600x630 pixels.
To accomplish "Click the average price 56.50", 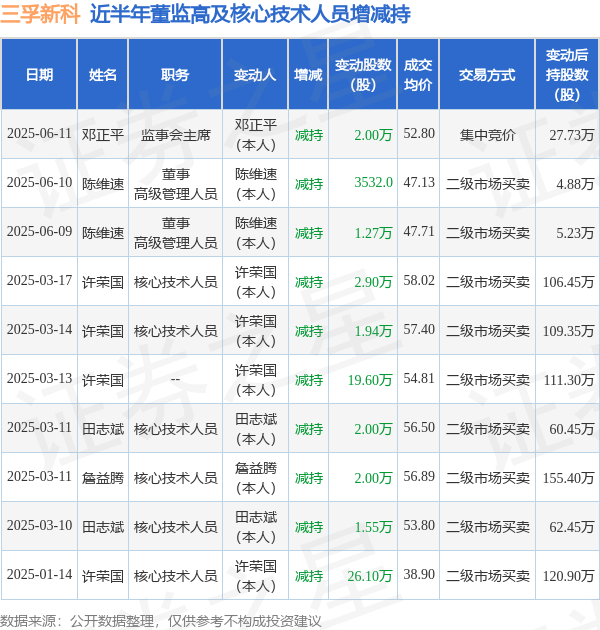I will pyautogui.click(x=419, y=428).
